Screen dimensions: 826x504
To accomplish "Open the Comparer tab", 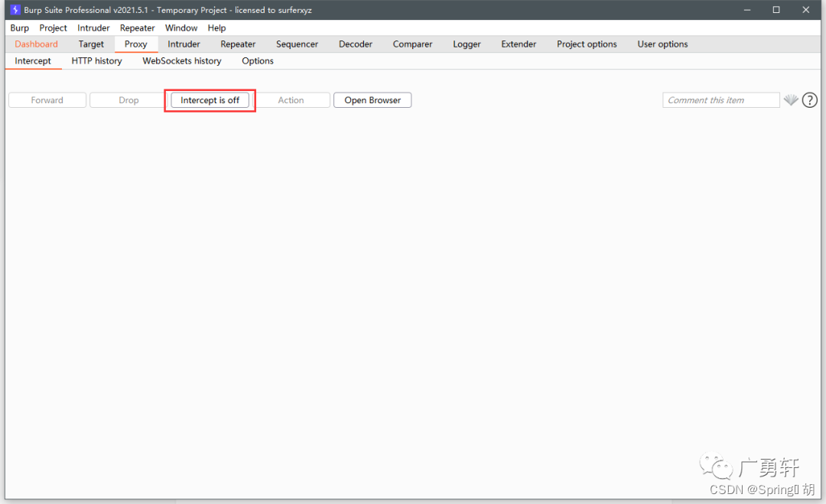I will (412, 44).
